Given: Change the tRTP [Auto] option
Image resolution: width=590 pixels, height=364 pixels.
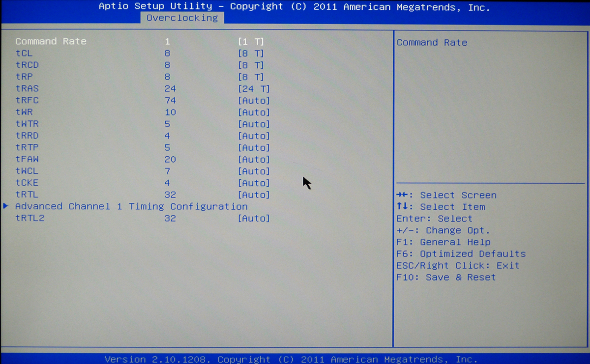Looking at the screenshot, I should [254, 148].
